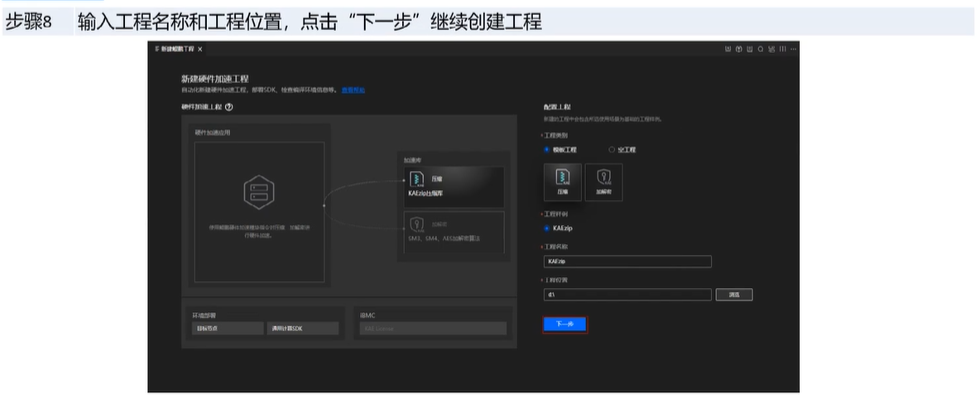Viewport: 977px width, 395px height.
Task: Click the 新建硬件加速工程 page heading
Action: pyautogui.click(x=215, y=79)
